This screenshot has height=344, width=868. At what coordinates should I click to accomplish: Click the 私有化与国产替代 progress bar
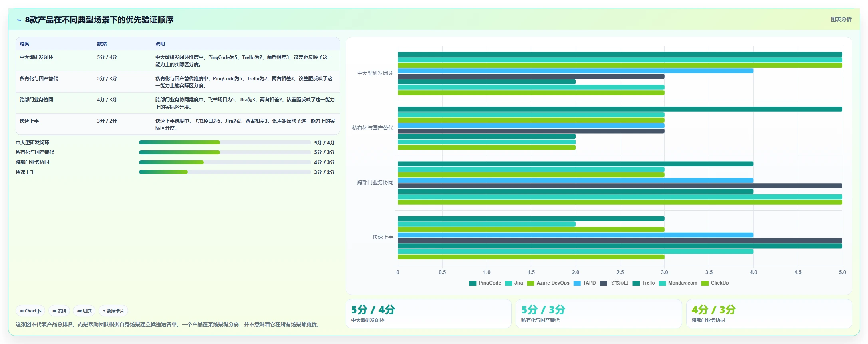coord(225,152)
